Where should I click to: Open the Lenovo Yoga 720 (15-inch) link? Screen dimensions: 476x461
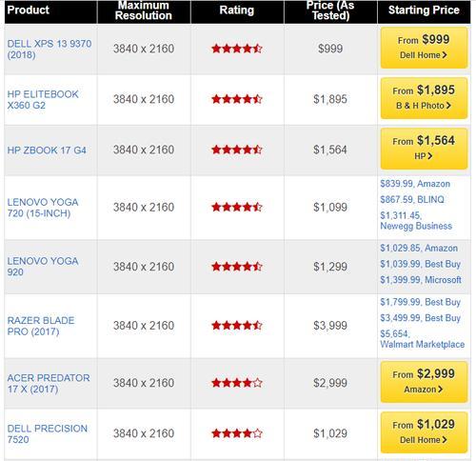43,208
